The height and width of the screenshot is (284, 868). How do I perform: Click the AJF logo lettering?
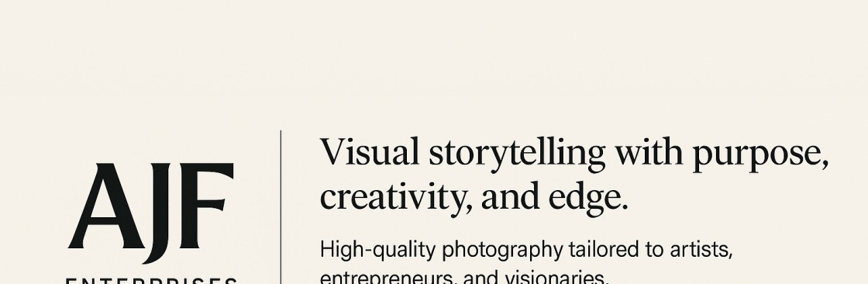point(150,213)
